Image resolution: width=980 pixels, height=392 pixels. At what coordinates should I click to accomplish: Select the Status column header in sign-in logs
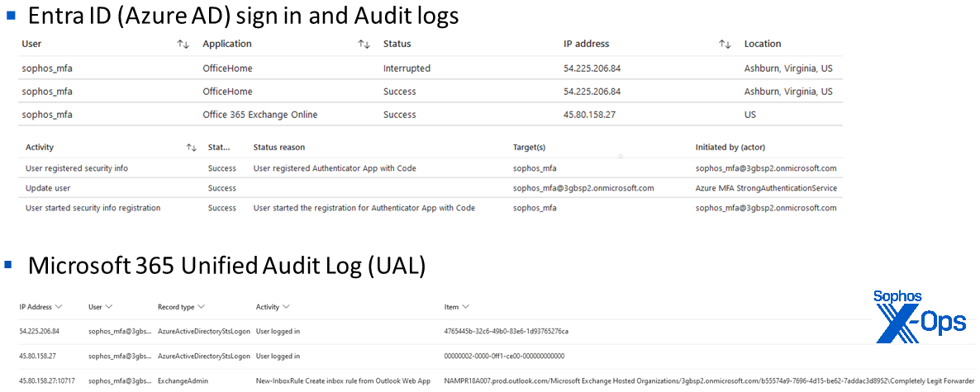397,45
